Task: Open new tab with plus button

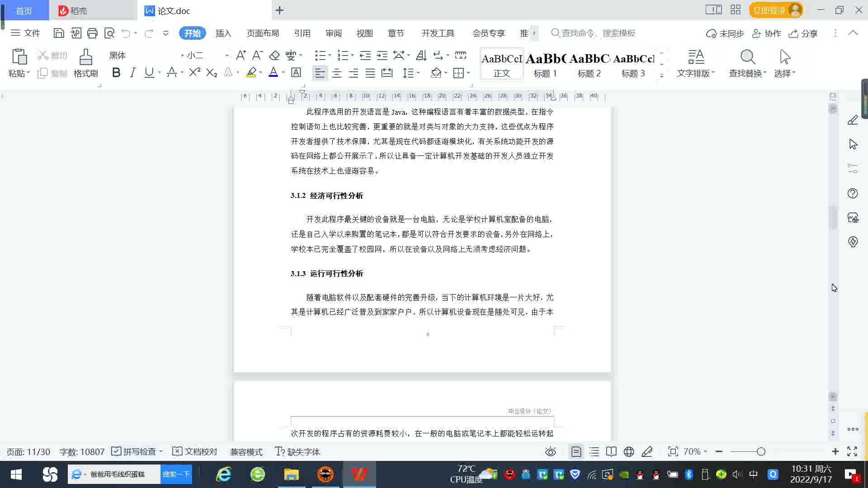Action: pos(279,10)
